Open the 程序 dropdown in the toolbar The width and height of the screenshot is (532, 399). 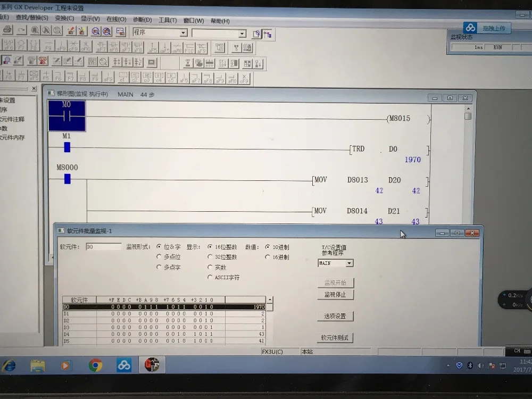(183, 33)
